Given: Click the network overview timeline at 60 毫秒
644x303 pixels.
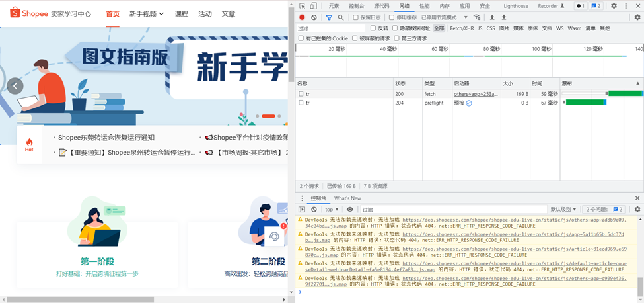Looking at the screenshot, I should [440, 49].
